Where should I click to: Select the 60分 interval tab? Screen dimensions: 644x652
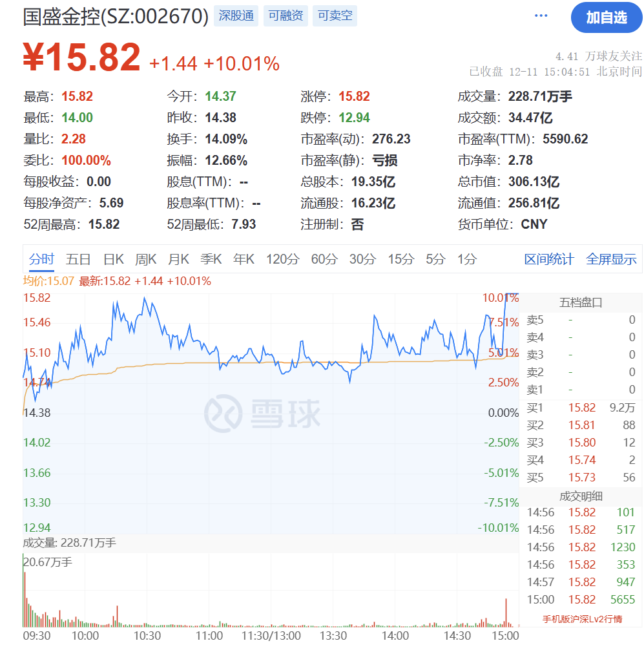(324, 258)
